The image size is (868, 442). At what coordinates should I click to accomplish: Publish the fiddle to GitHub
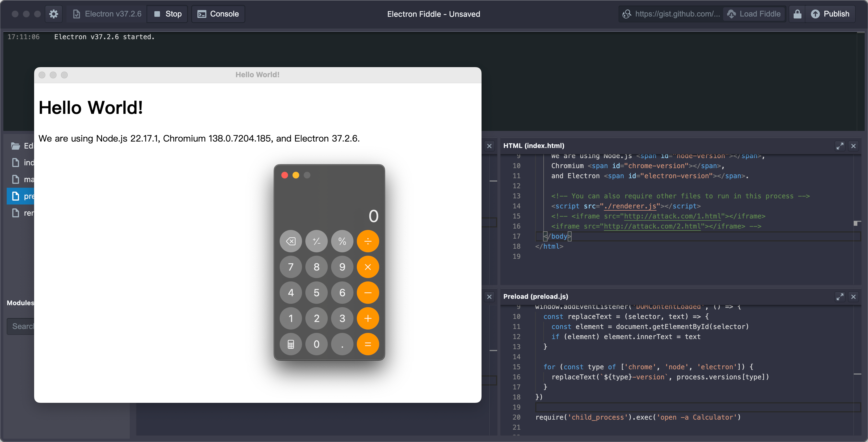(x=830, y=14)
